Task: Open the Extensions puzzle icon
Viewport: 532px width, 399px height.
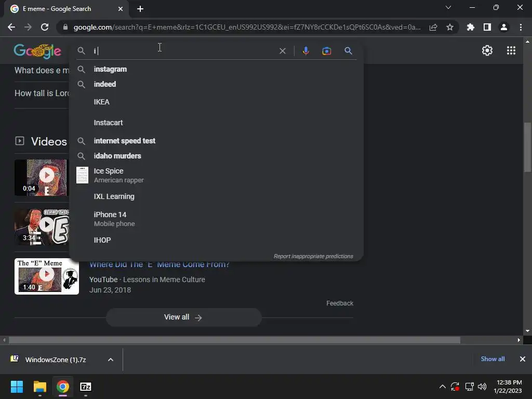Action: (x=471, y=27)
